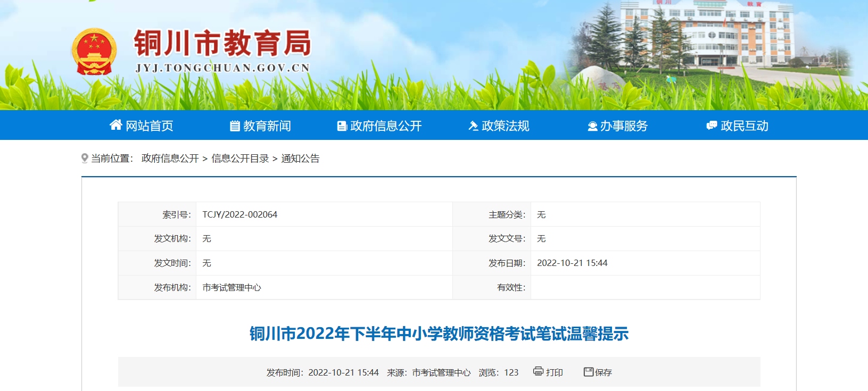This screenshot has width=868, height=391.
Task: Click the 发布机构 value 市考试管理中心
Action: pyautogui.click(x=232, y=287)
